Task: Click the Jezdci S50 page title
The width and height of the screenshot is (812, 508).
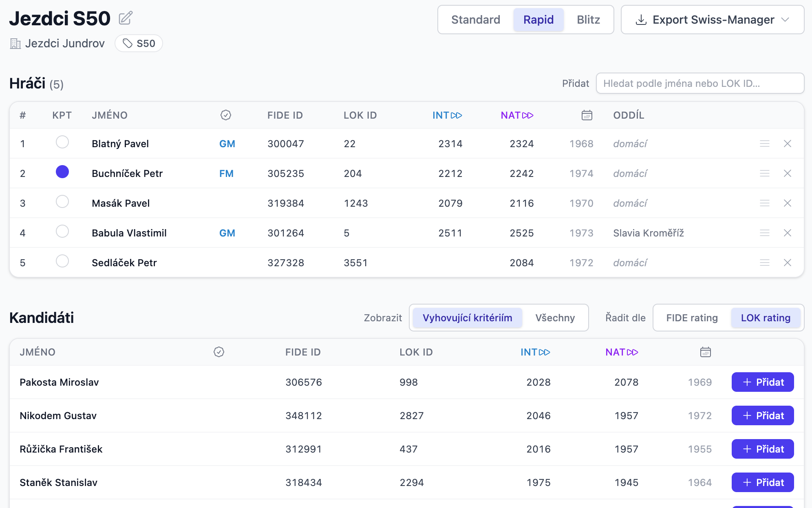Action: click(x=60, y=19)
